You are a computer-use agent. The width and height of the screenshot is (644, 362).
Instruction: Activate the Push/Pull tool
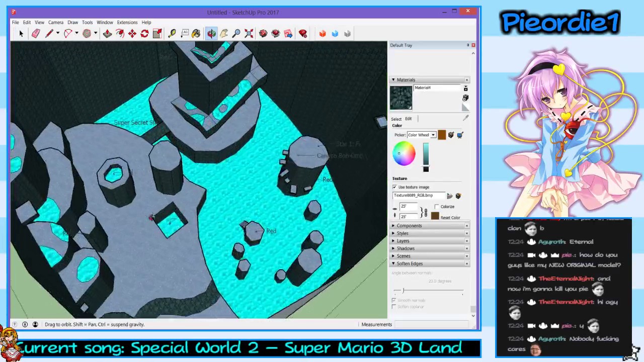tap(107, 34)
